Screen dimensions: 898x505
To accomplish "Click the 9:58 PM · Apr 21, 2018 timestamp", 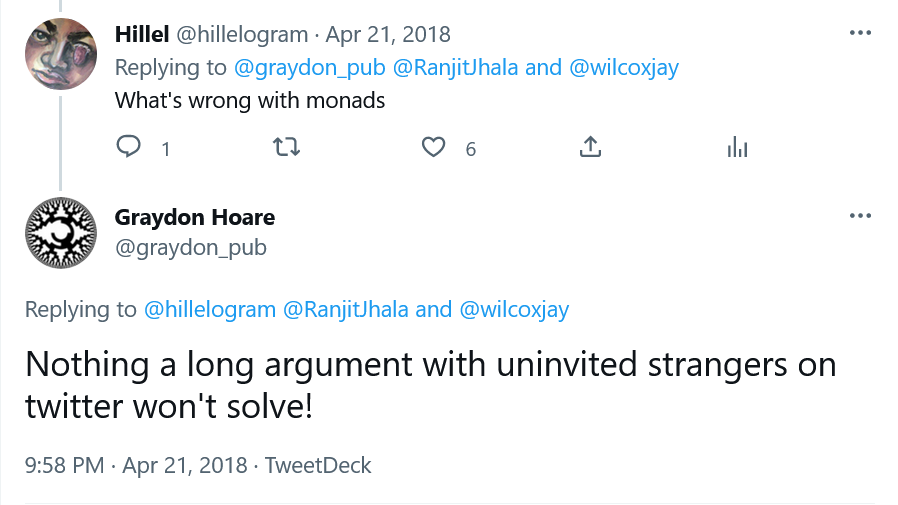I will click(x=136, y=465).
